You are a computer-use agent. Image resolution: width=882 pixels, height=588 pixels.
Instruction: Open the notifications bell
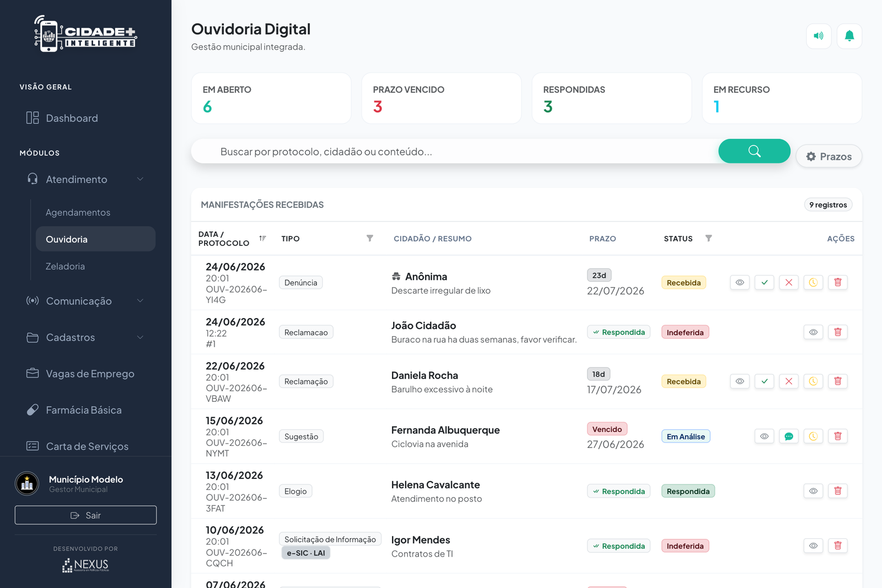coord(849,36)
